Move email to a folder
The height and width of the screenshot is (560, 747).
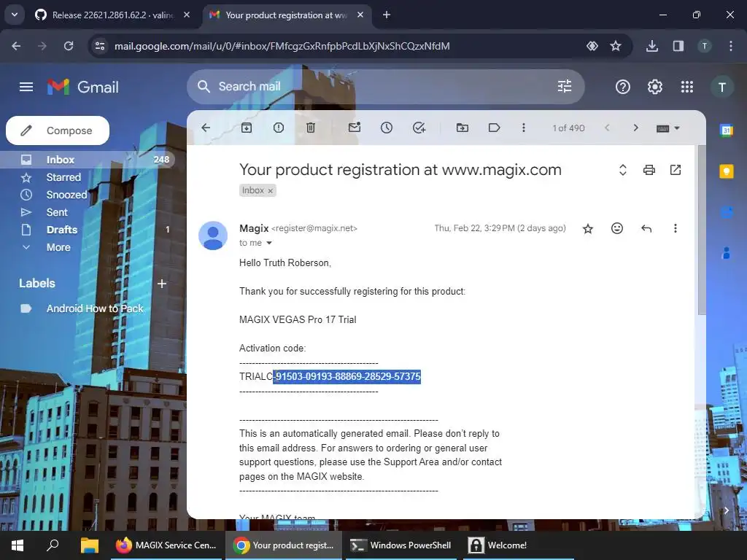click(462, 128)
